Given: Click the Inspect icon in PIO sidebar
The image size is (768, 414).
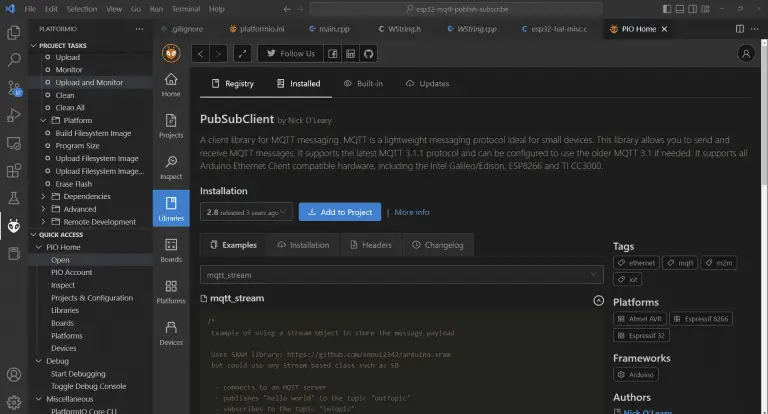Looking at the screenshot, I should (x=171, y=167).
